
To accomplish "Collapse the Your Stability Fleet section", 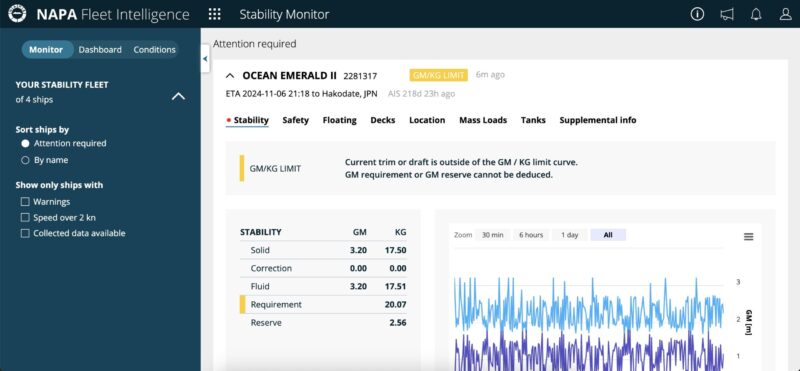I will 179,96.
